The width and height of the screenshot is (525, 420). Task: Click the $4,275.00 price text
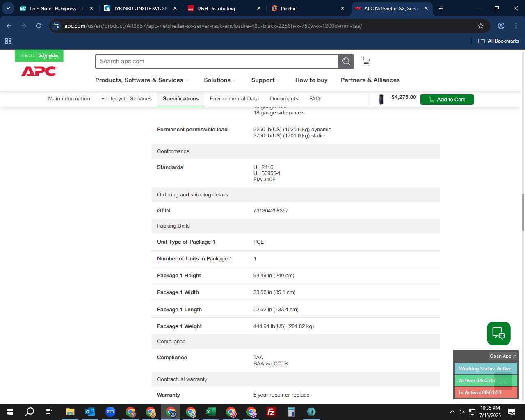point(404,97)
